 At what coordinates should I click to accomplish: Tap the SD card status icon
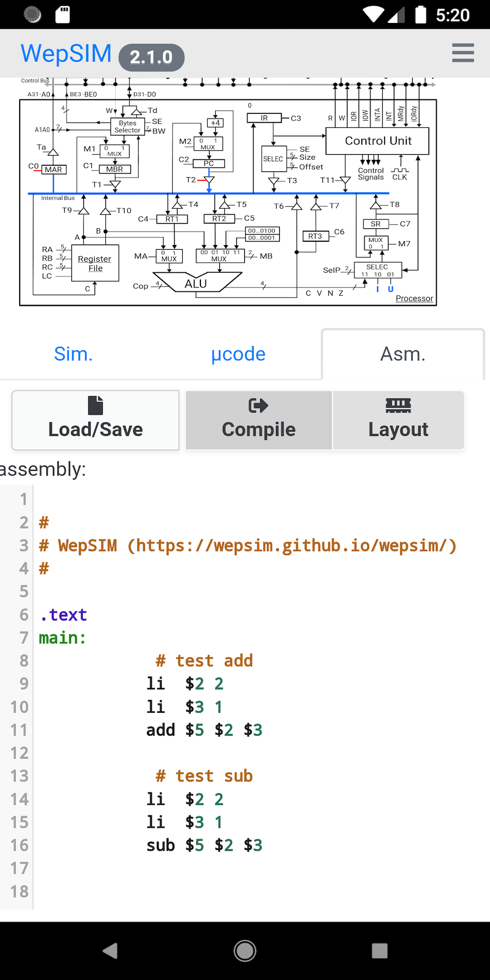coord(63,15)
